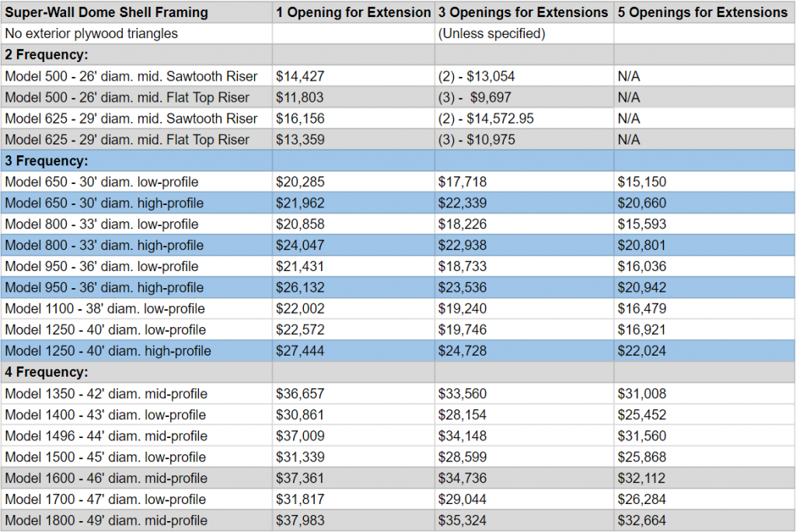Click the $25,868 cell for Model 1500
This screenshot has width=796, height=532.
[704, 457]
